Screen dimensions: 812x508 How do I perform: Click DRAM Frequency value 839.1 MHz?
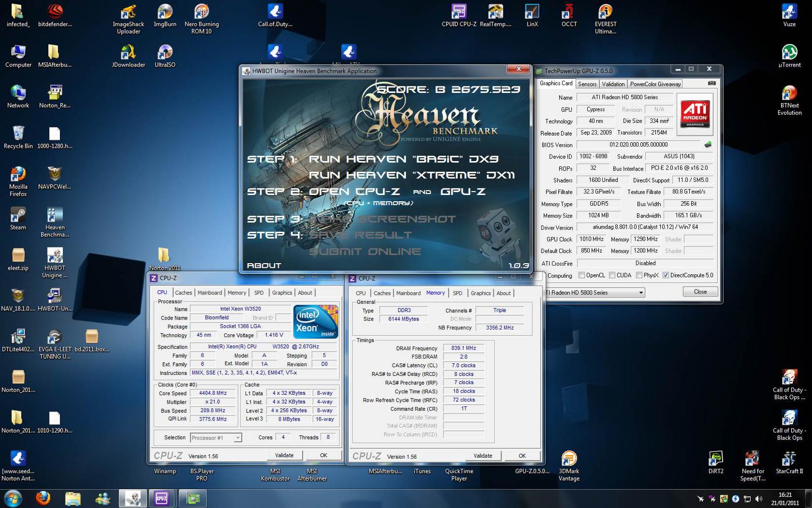pyautogui.click(x=463, y=348)
